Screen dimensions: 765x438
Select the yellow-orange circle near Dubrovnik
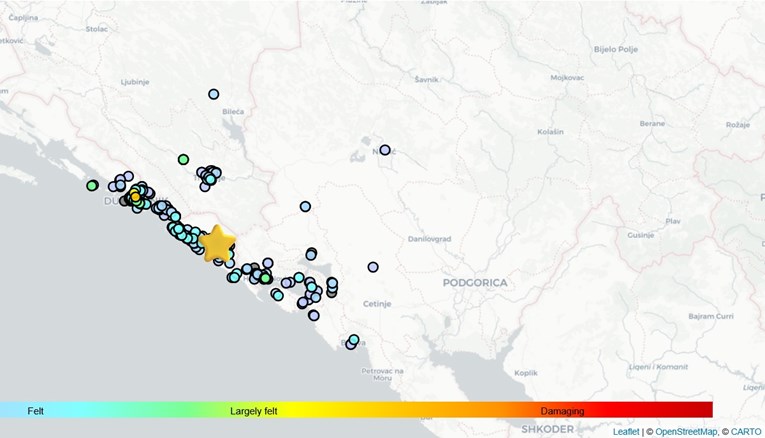point(135,197)
